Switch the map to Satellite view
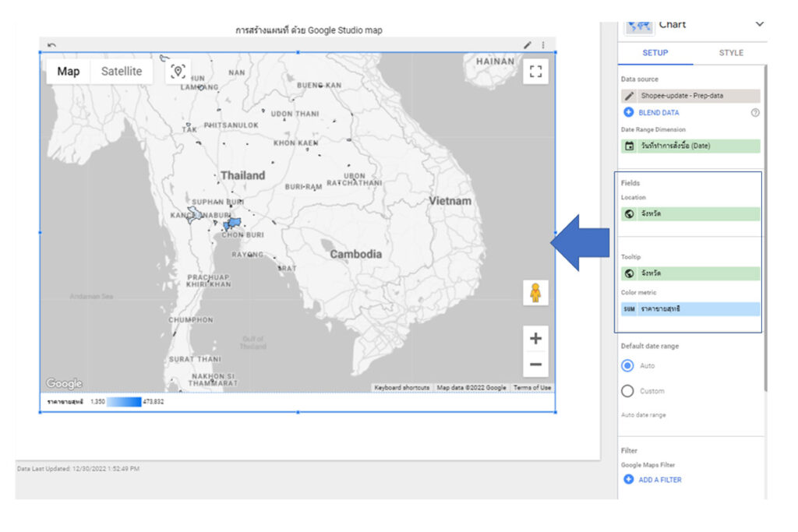Image resolution: width=798 pixels, height=532 pixels. click(121, 71)
